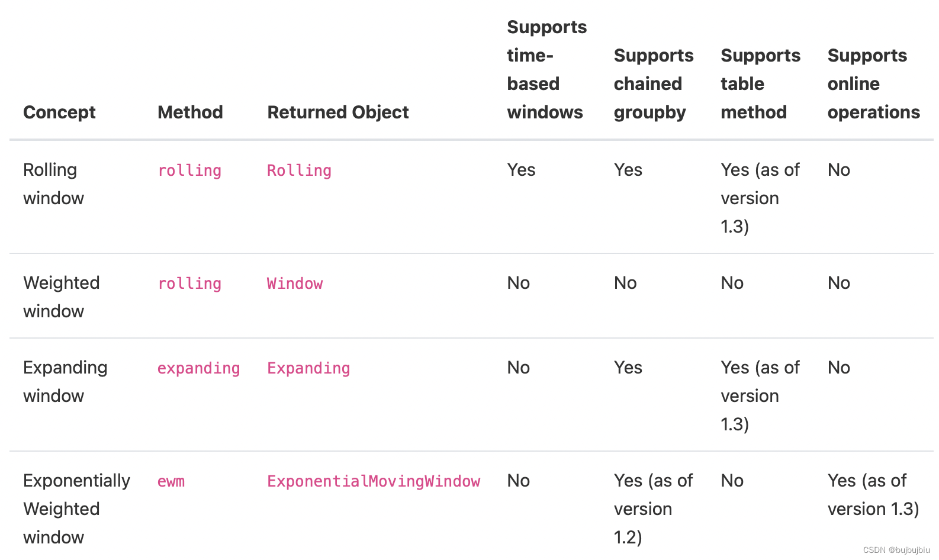Click the Returned Object column header

click(337, 112)
